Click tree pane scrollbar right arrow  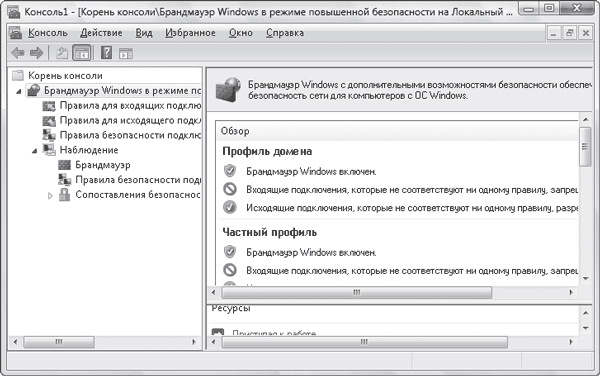pos(194,342)
